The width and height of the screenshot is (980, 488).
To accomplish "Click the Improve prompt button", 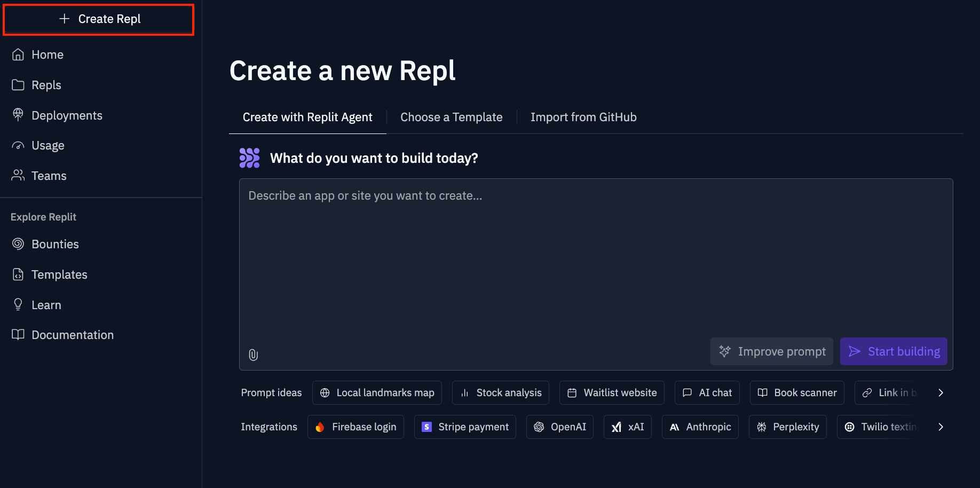I will 772,351.
